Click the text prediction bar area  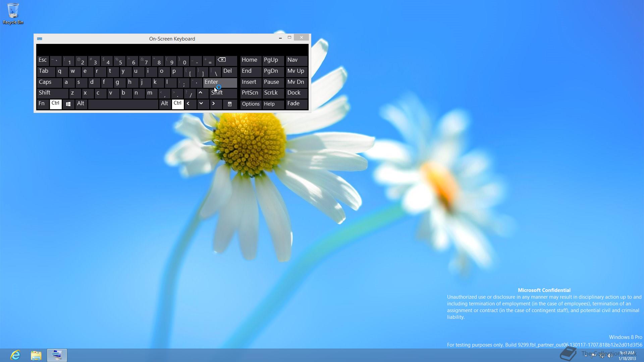point(172,49)
